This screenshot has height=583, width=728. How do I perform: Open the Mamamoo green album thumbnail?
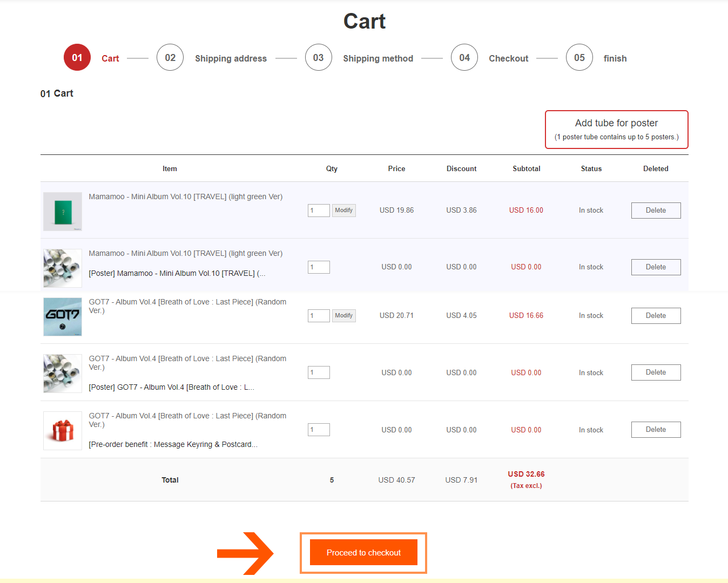click(x=63, y=212)
